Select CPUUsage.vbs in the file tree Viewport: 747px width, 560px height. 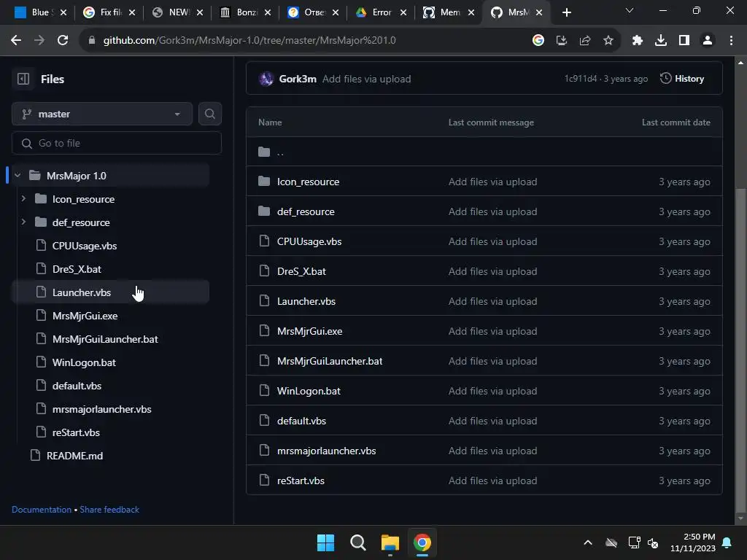click(x=85, y=246)
